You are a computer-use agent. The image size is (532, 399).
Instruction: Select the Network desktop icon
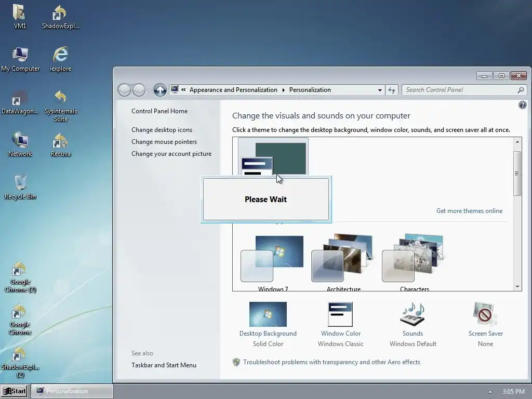click(x=20, y=144)
